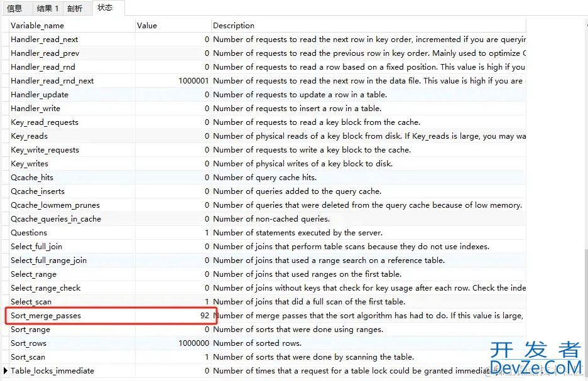The width and height of the screenshot is (588, 381).
Task: Select the Qcache_hits variable name
Action: [x=32, y=178]
